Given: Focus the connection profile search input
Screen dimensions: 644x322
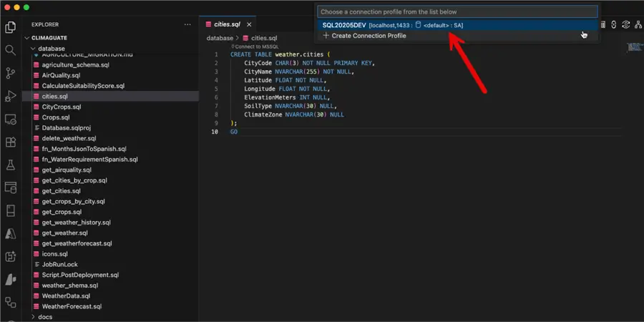Looking at the screenshot, I should (x=457, y=12).
